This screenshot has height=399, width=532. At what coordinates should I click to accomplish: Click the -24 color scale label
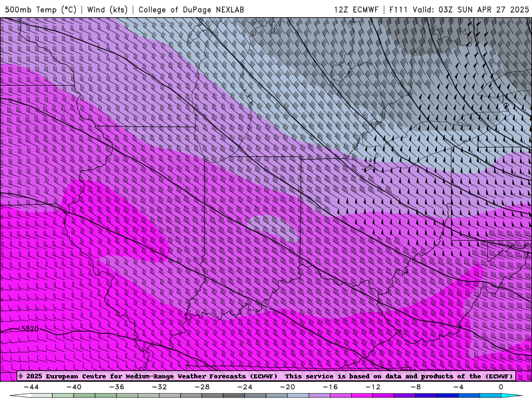coord(245,387)
